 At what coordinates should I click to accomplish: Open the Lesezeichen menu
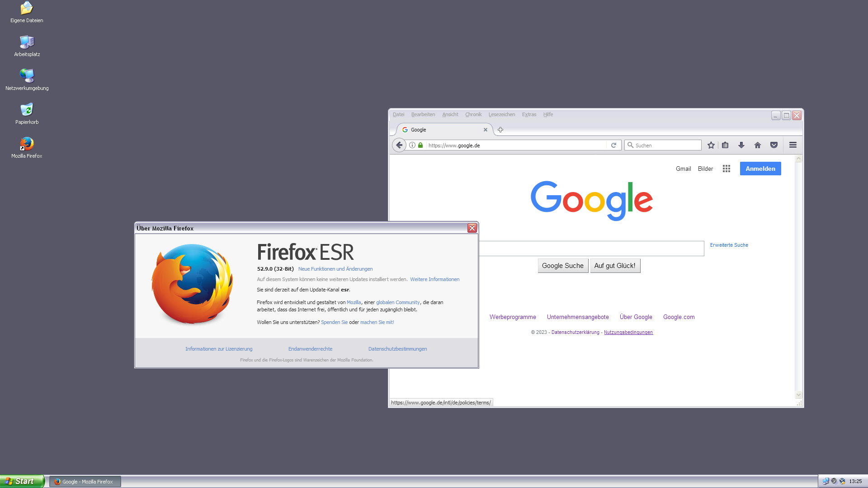502,114
